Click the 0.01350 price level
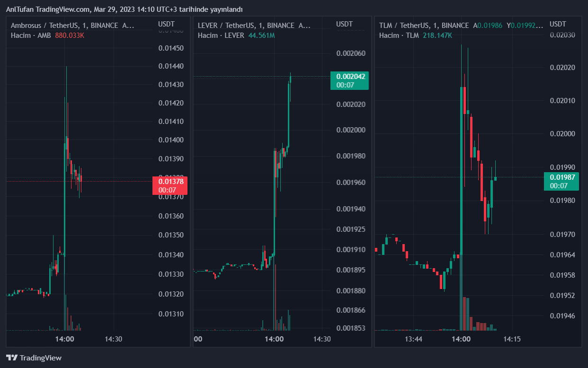Image resolution: width=588 pixels, height=368 pixels. pyautogui.click(x=171, y=235)
